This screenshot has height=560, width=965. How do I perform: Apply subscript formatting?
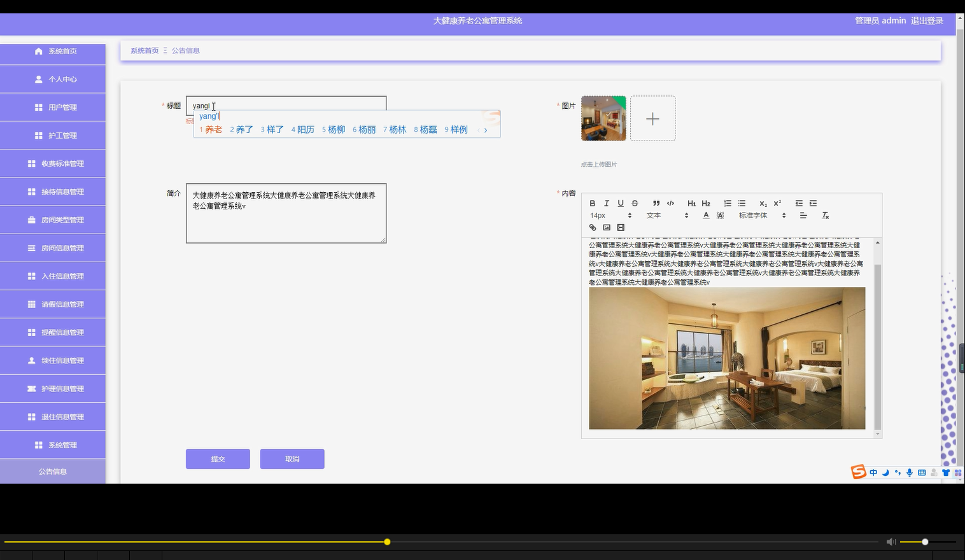coord(763,204)
